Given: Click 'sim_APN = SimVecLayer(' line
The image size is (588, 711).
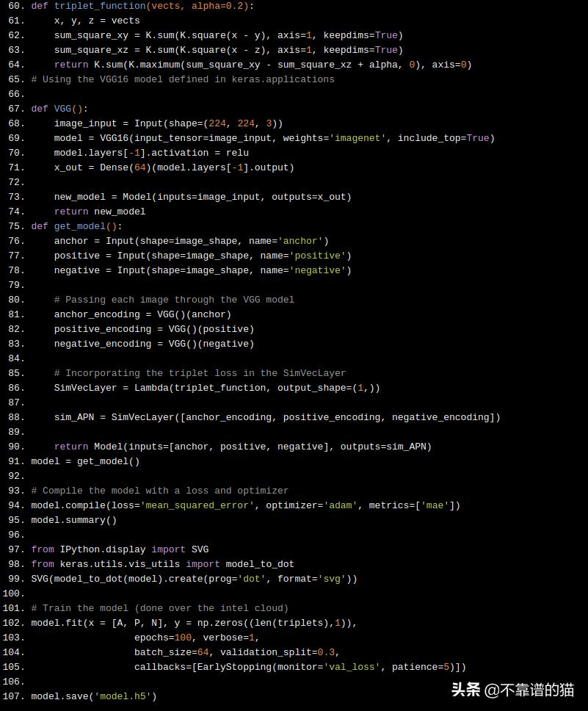Looking at the screenshot, I should coord(277,417).
